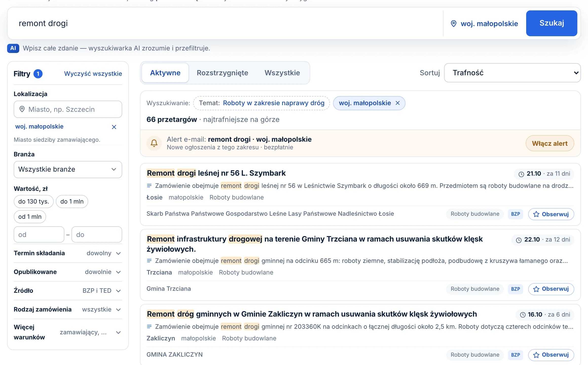The width and height of the screenshot is (588, 365).
Task: Click the 'od' minimum value field
Action: 39,235
